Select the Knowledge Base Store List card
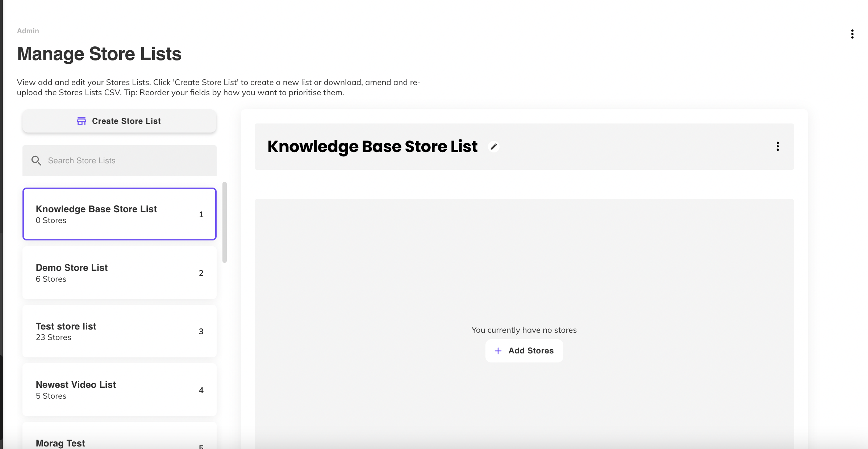 tap(119, 214)
